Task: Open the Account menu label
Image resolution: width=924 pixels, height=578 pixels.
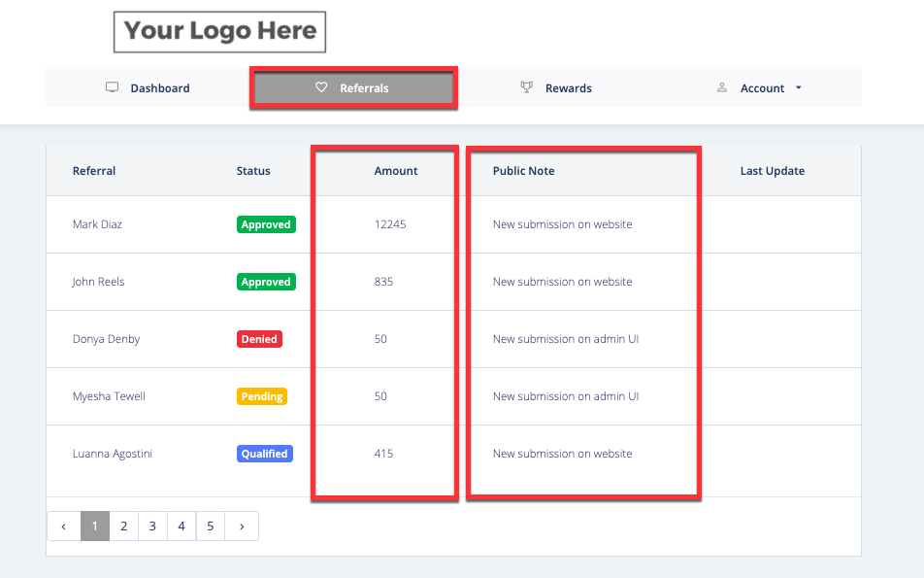Action: [762, 87]
